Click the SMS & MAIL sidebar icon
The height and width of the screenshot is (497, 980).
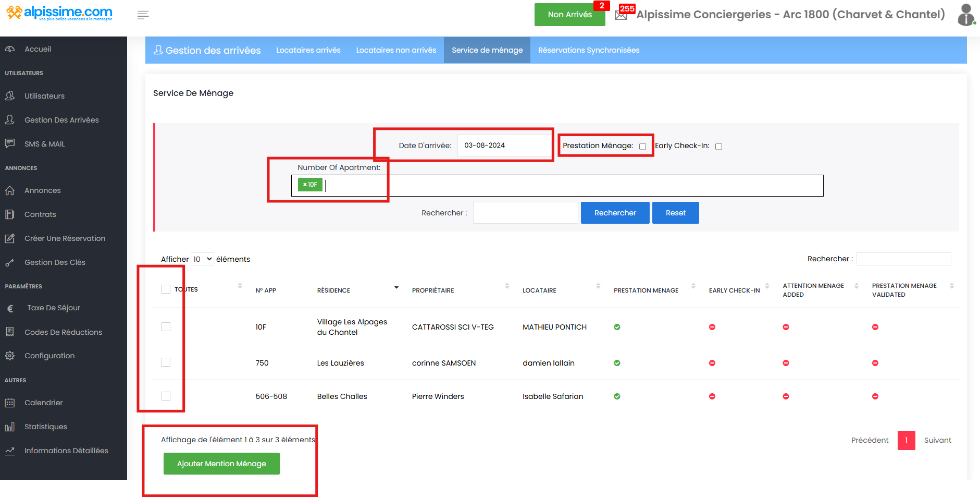pyautogui.click(x=10, y=143)
